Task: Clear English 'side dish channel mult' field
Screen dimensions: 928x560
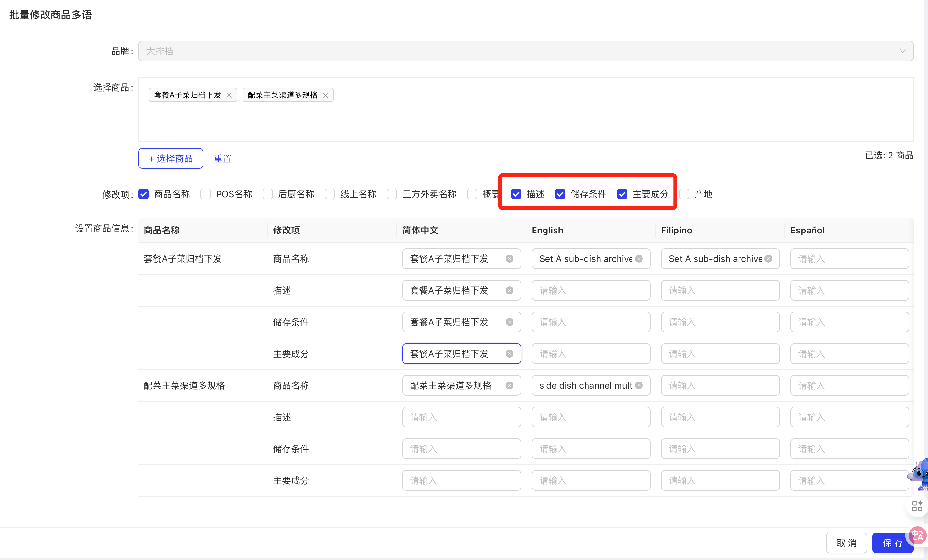Action: pyautogui.click(x=639, y=385)
